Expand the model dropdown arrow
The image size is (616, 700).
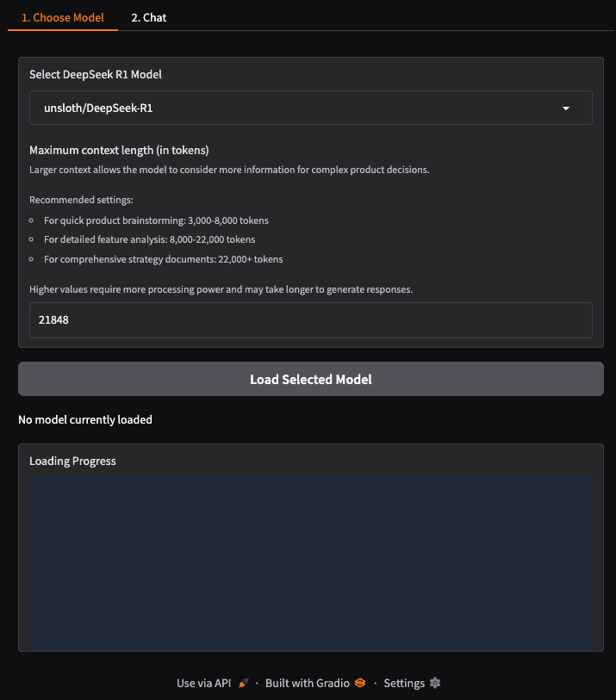[566, 108]
